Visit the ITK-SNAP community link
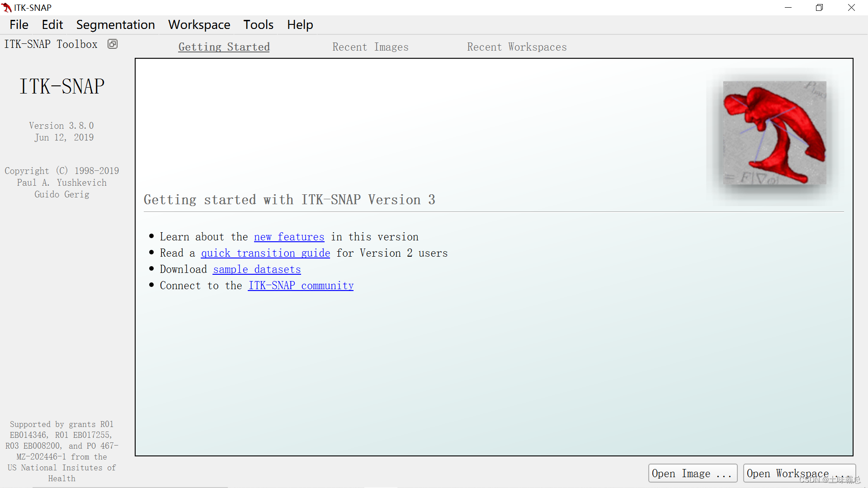868x488 pixels. pyautogui.click(x=301, y=286)
